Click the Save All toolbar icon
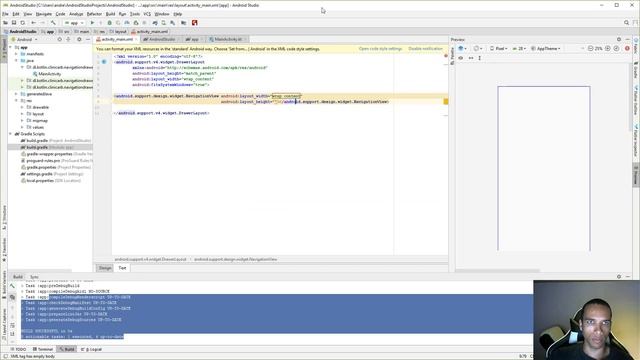 (x=14, y=23)
